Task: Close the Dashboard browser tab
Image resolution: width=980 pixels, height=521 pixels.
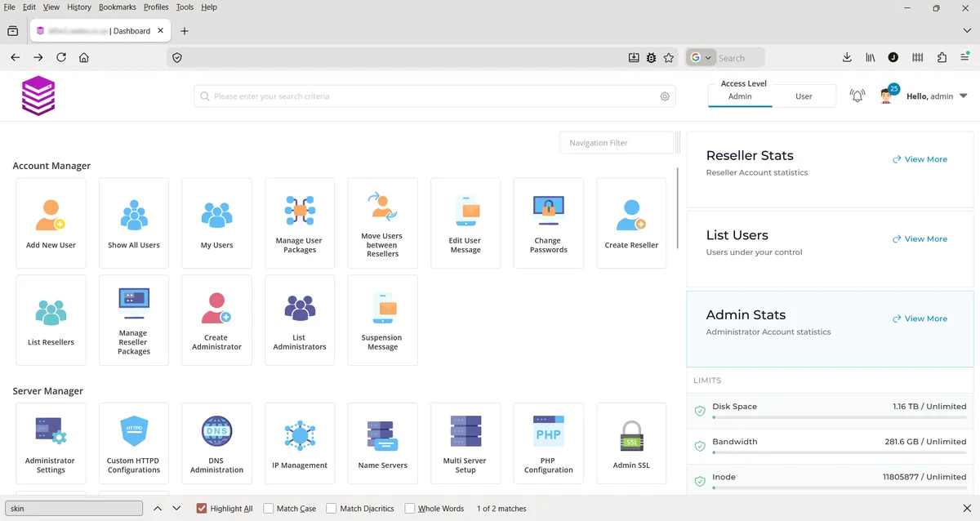Action: click(x=160, y=31)
